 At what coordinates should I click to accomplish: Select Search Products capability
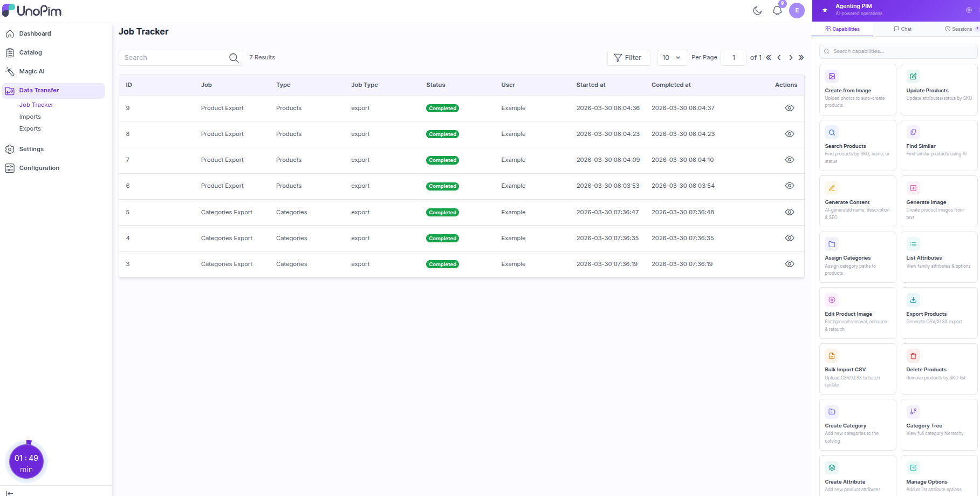[x=858, y=145]
